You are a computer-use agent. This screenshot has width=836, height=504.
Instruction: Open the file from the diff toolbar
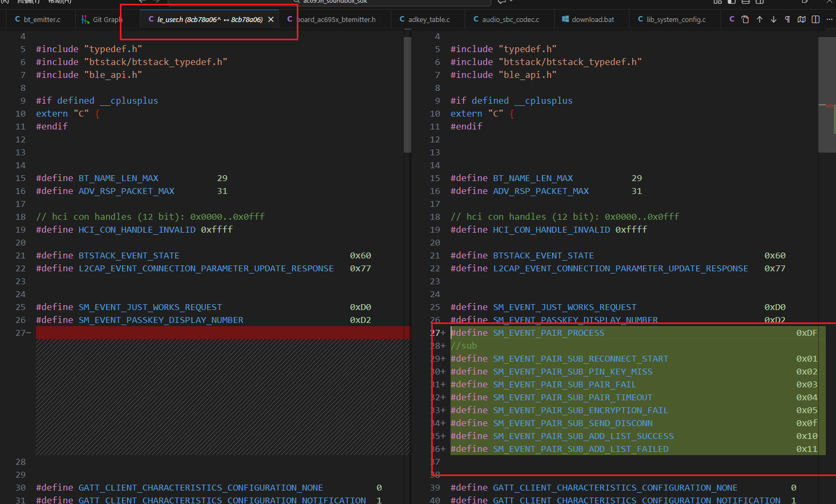click(x=745, y=19)
